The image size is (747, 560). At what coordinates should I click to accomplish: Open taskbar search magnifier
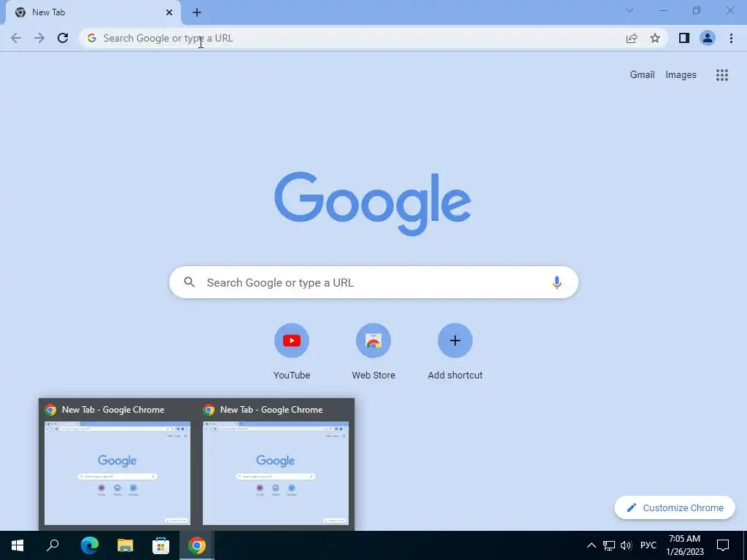53,545
